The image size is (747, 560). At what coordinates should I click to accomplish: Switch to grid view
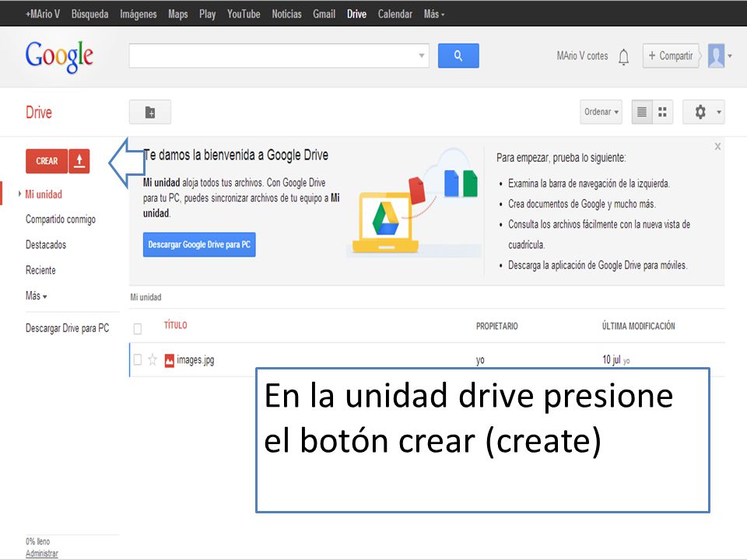662,112
